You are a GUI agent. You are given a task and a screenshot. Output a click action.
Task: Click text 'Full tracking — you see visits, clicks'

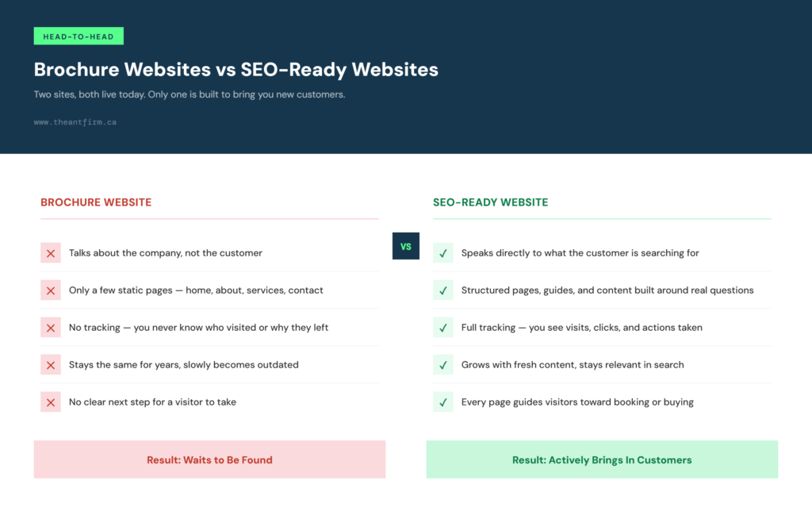pyautogui.click(x=582, y=328)
